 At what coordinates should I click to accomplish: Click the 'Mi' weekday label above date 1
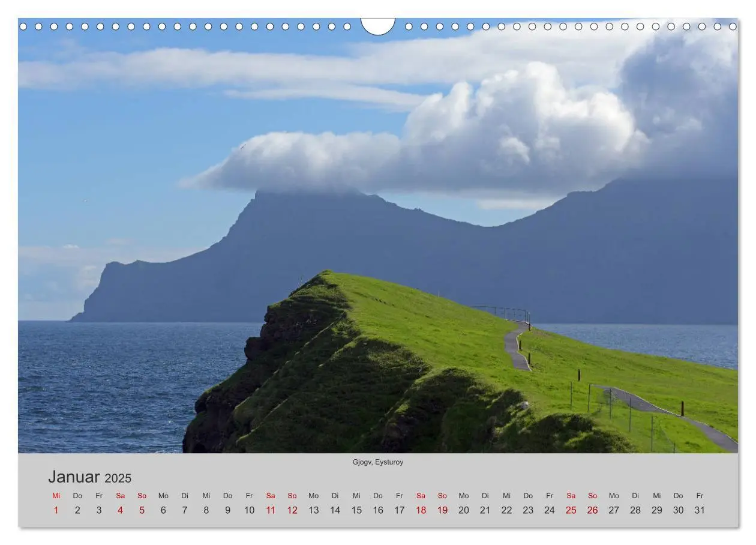coord(56,496)
